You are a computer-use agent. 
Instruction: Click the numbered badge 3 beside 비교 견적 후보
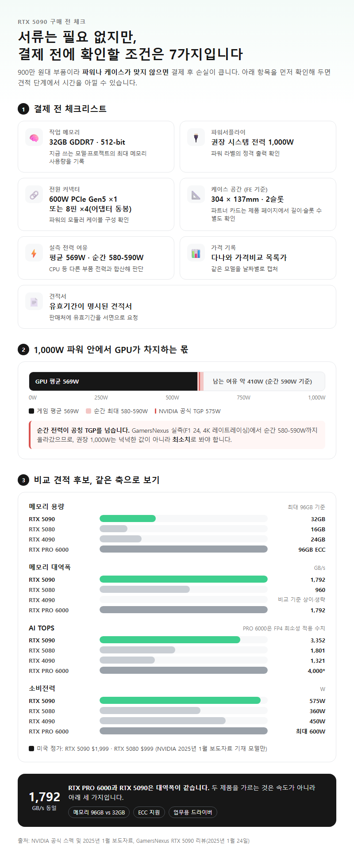23,480
